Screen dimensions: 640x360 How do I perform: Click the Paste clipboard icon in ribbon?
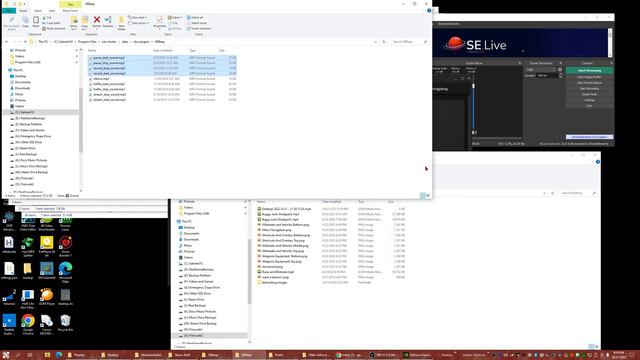pos(36,20)
